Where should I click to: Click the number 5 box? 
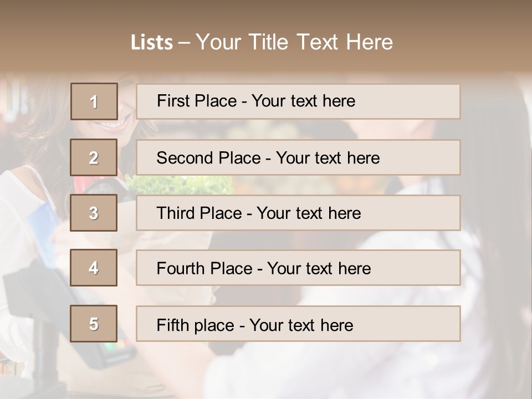(94, 324)
